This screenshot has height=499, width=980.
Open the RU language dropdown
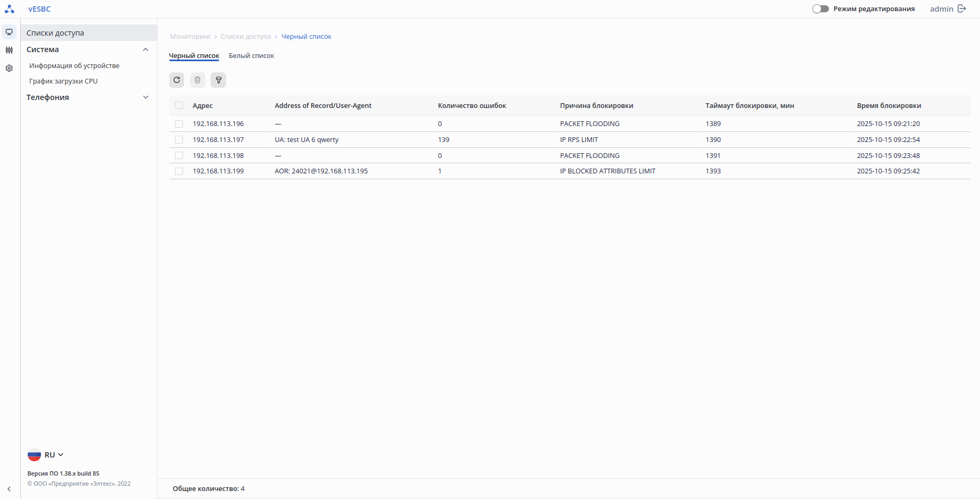(46, 455)
